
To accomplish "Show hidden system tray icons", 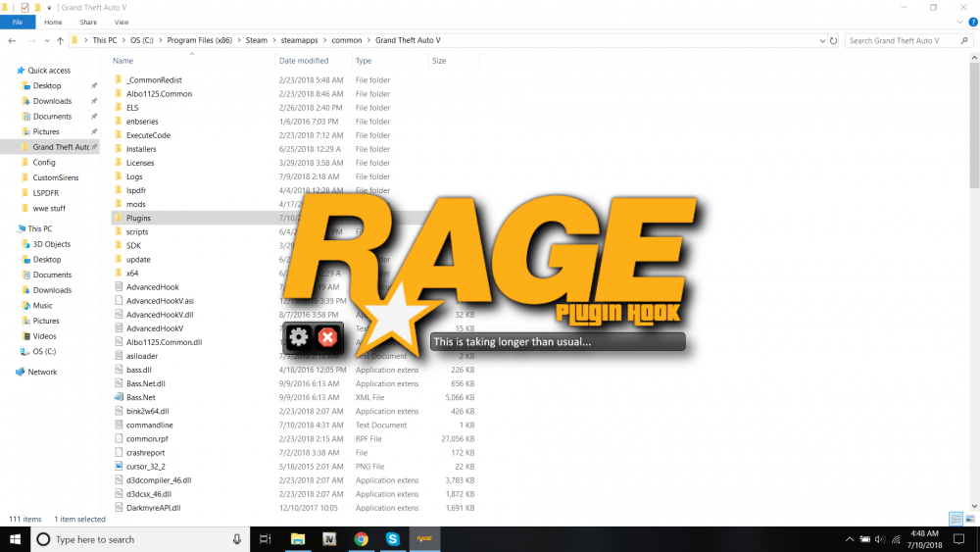I will click(x=850, y=539).
